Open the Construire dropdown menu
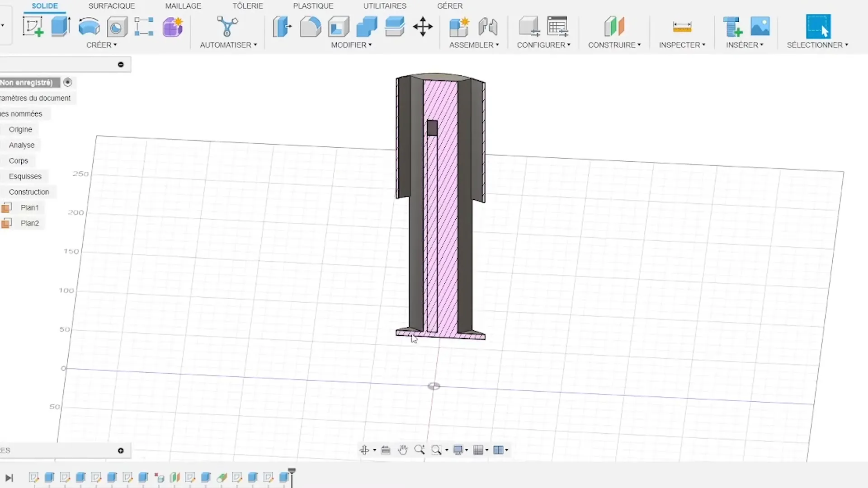 click(614, 45)
